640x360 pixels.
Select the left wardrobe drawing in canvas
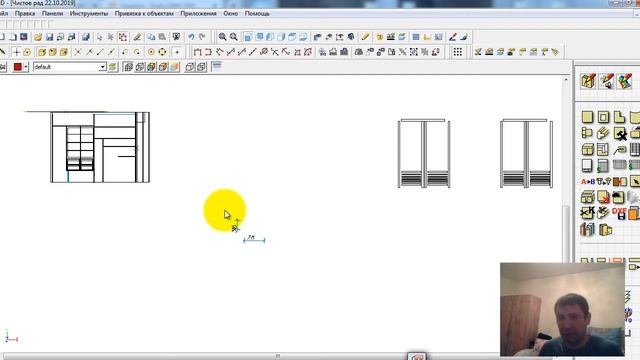tap(100, 147)
